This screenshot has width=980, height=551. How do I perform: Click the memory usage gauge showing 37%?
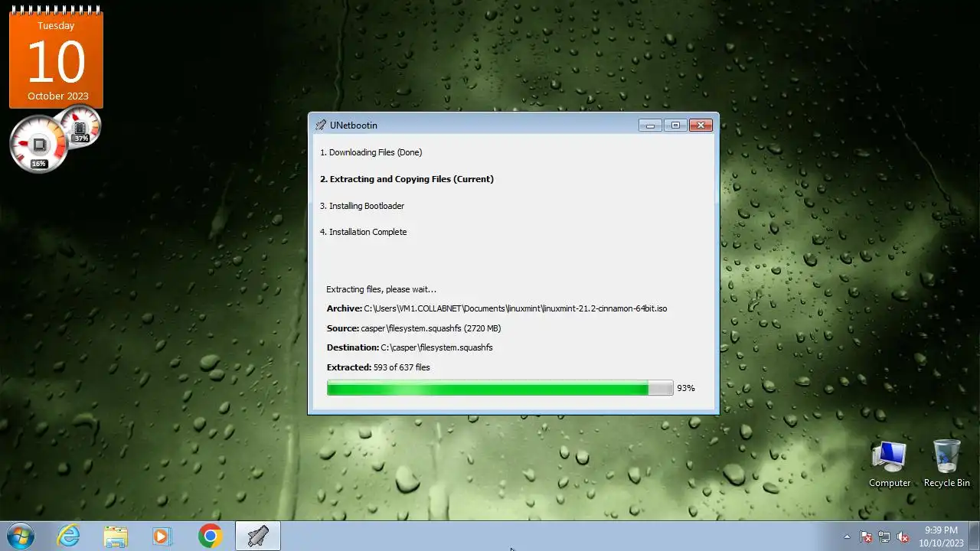click(x=80, y=127)
